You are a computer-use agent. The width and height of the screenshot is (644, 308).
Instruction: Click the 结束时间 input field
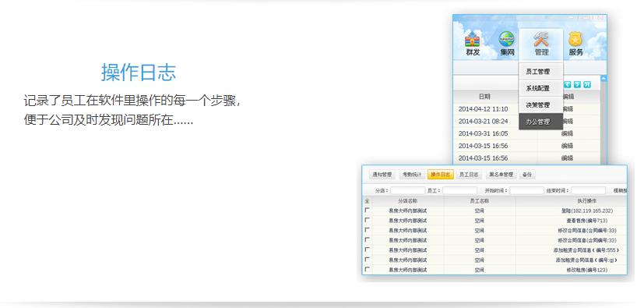[588, 191]
